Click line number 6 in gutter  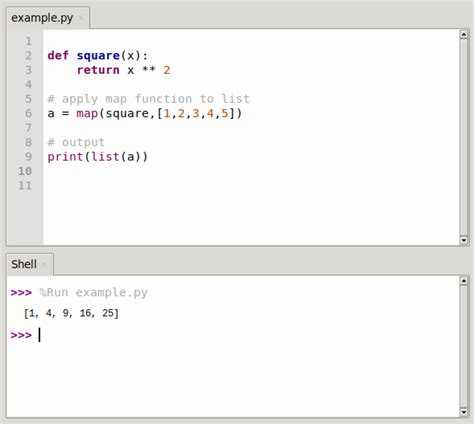click(x=28, y=113)
